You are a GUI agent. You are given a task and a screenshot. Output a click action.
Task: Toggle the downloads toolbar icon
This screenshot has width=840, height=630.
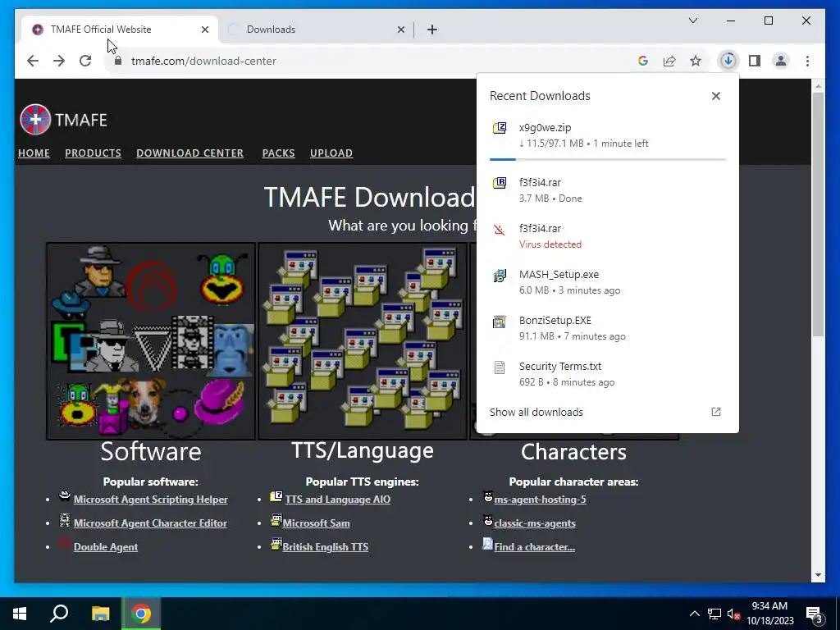coord(728,61)
